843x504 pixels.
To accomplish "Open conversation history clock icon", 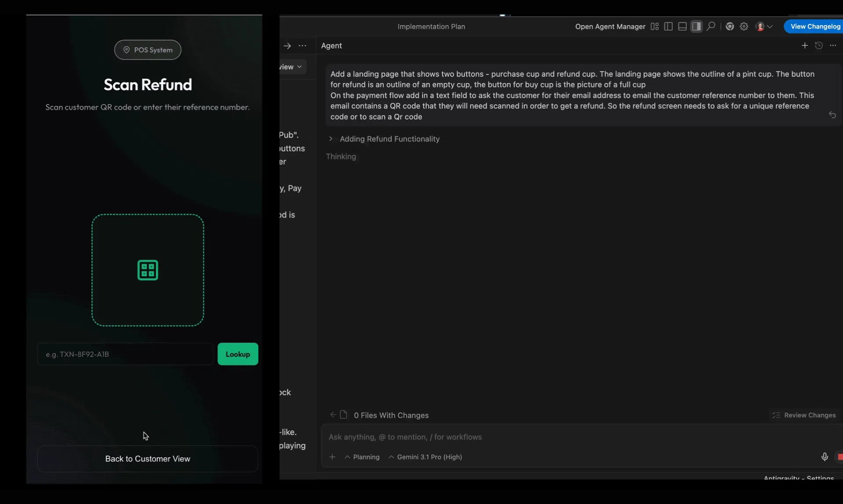I will 819,46.
